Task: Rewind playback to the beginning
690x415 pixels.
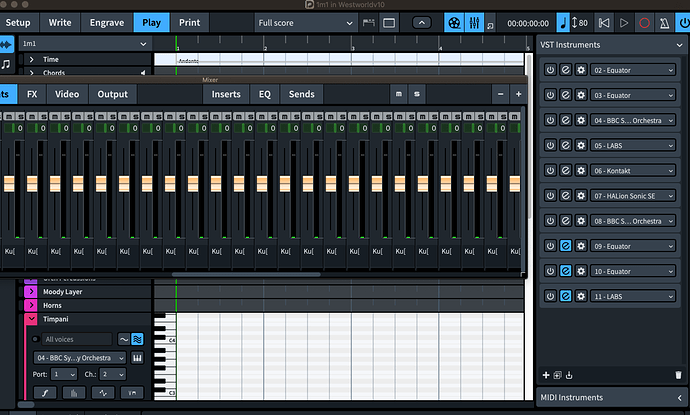Action: point(603,22)
